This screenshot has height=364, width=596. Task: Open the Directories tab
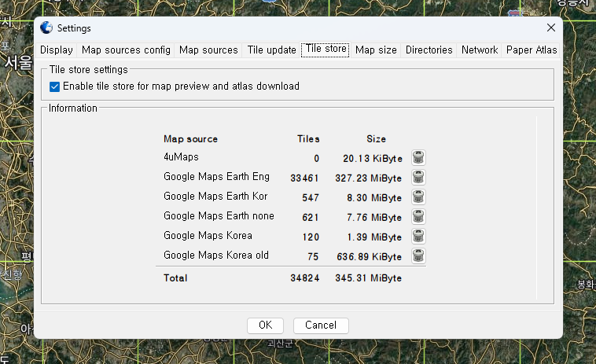click(x=429, y=50)
